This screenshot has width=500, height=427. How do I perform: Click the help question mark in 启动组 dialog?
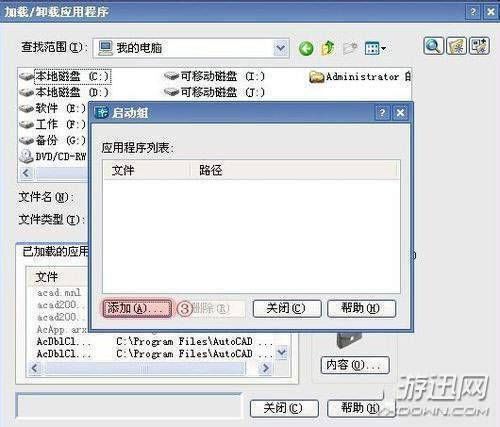(382, 113)
